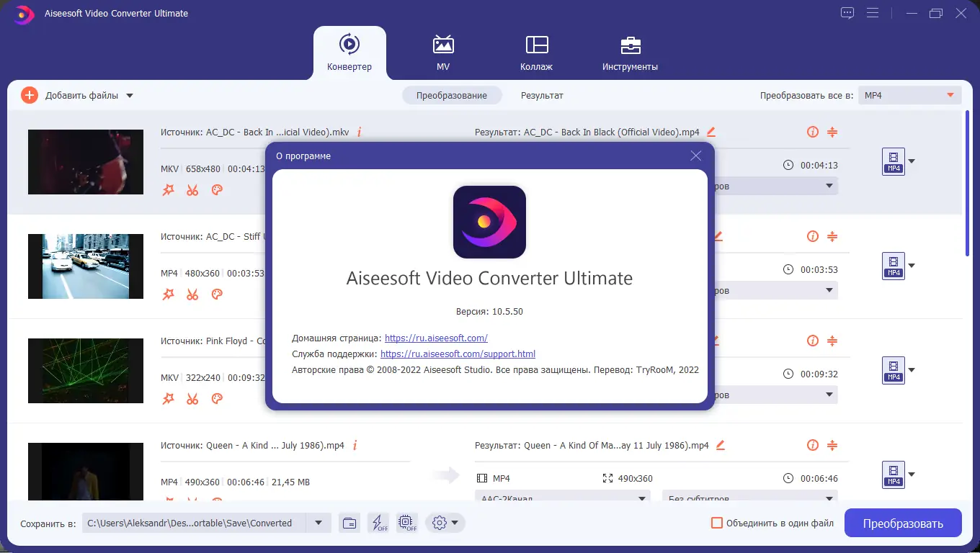Open output info for the Queen row
Image resolution: width=980 pixels, height=553 pixels.
[x=813, y=446]
